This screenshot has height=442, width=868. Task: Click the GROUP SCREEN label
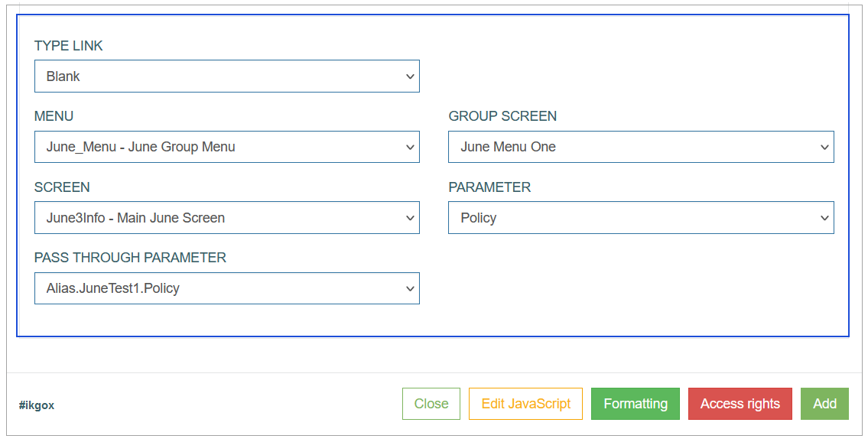(x=502, y=116)
